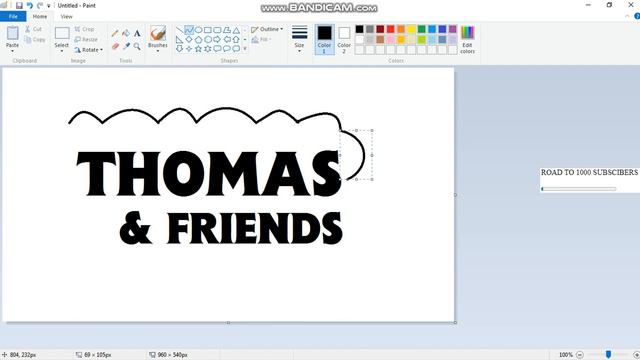The width and height of the screenshot is (640, 360).
Task: Pick the orange color swatch
Action: click(401, 29)
